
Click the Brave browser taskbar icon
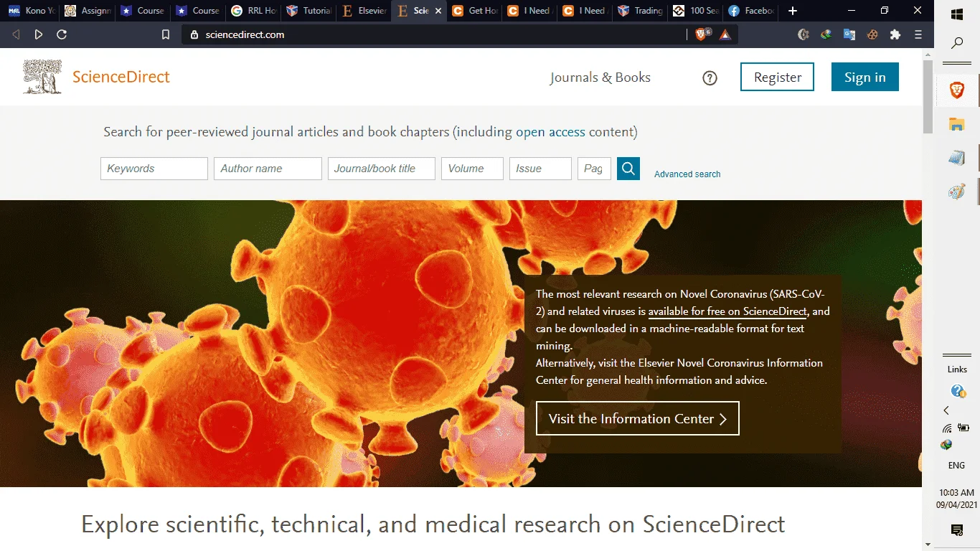(x=957, y=90)
